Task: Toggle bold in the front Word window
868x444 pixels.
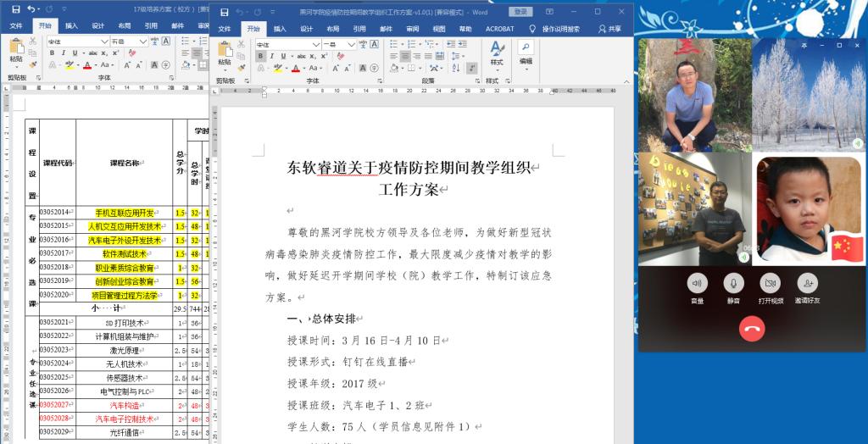Action: (259, 56)
